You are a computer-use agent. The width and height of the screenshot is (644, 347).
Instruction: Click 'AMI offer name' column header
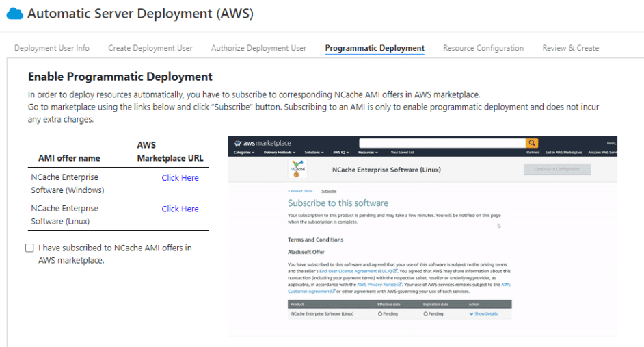tap(69, 158)
